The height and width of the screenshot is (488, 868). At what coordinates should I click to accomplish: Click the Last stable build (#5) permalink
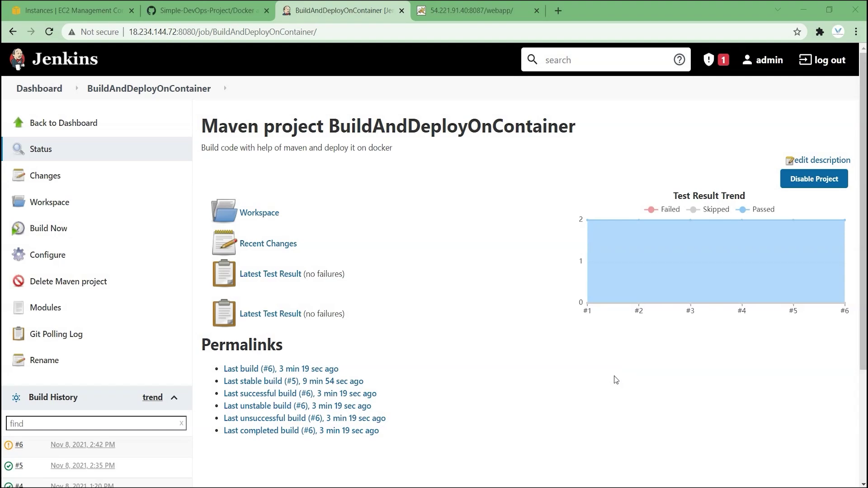click(x=293, y=381)
